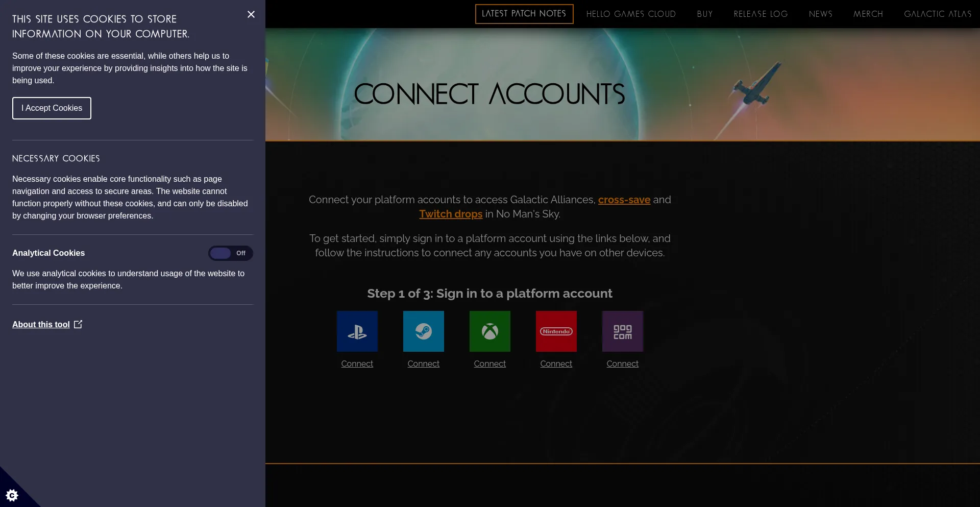980x507 pixels.
Task: Click Connect link under Nintendo
Action: click(556, 364)
